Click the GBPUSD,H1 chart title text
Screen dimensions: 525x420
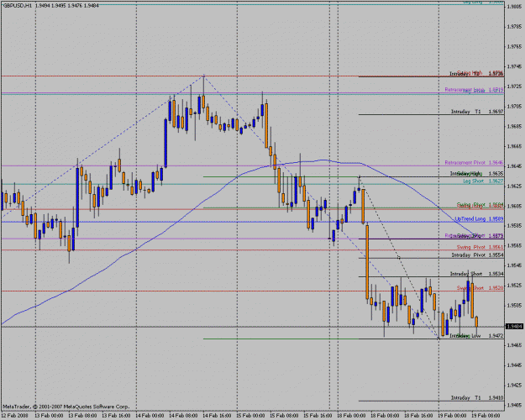click(17, 6)
